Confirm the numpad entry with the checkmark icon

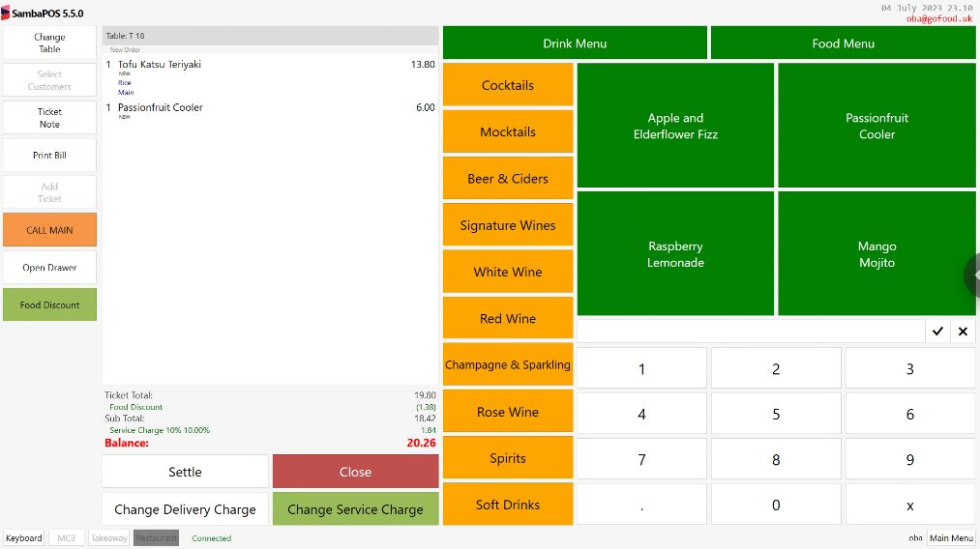(x=937, y=332)
